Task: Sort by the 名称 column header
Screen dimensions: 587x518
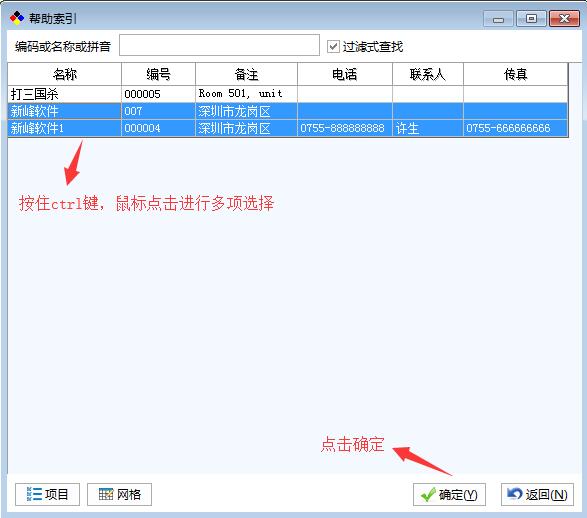Action: pos(64,74)
